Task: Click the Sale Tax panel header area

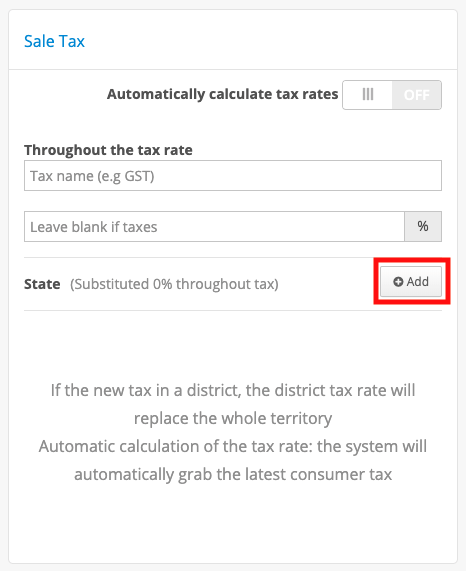Action: coord(233,40)
